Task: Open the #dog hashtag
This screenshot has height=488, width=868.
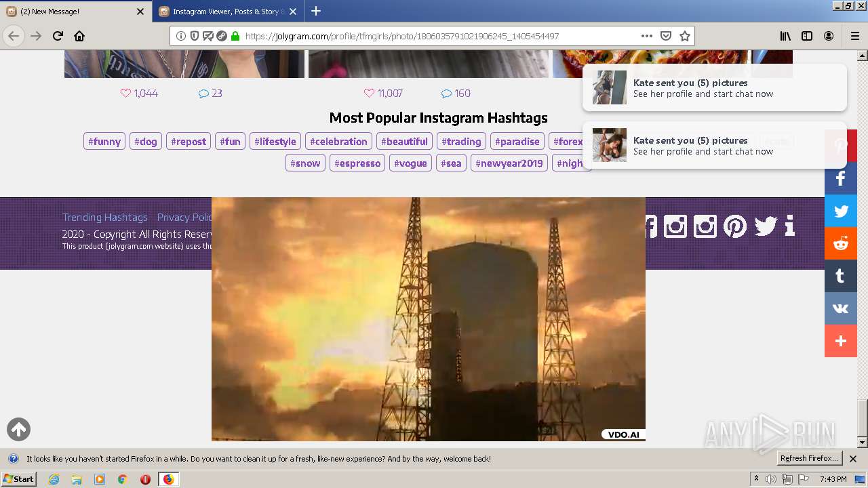Action: [146, 142]
